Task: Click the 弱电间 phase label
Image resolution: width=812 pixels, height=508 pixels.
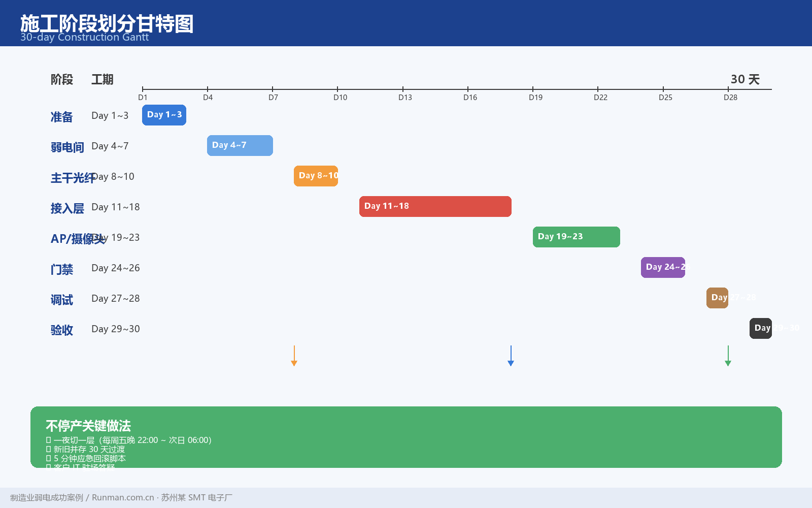Action: pos(67,147)
